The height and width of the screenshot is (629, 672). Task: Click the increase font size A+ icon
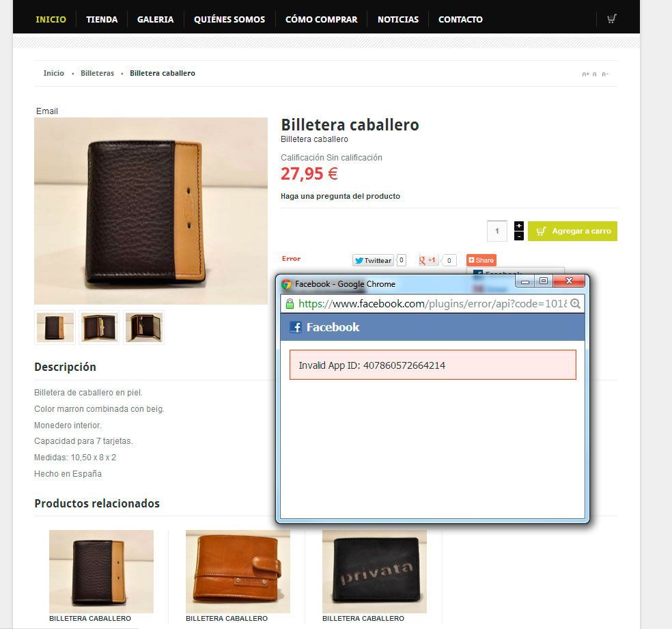click(585, 74)
